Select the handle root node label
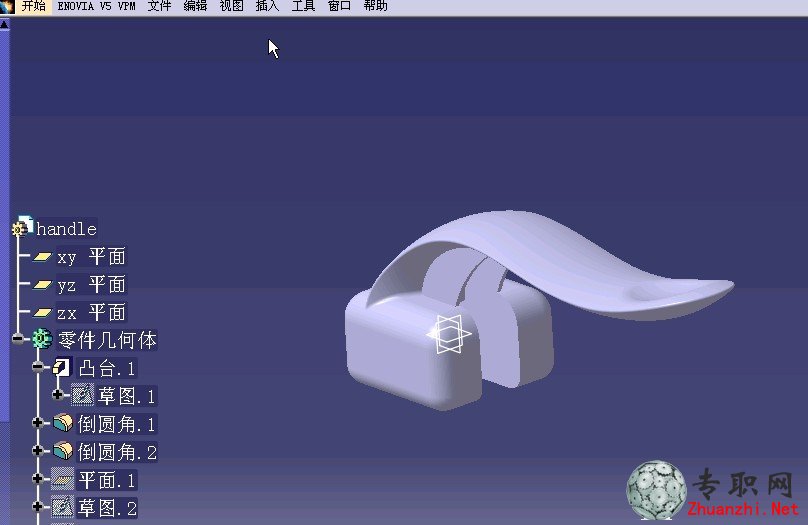Screen dimensions: 808x525 [66, 229]
